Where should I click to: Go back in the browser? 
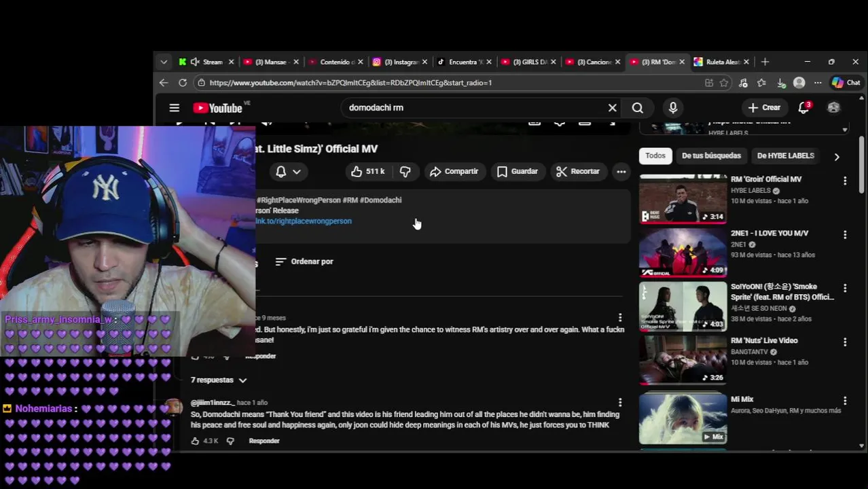pyautogui.click(x=164, y=83)
